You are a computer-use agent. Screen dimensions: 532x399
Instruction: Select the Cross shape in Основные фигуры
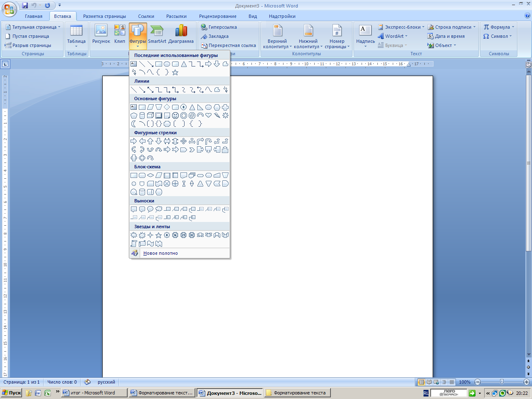225,107
